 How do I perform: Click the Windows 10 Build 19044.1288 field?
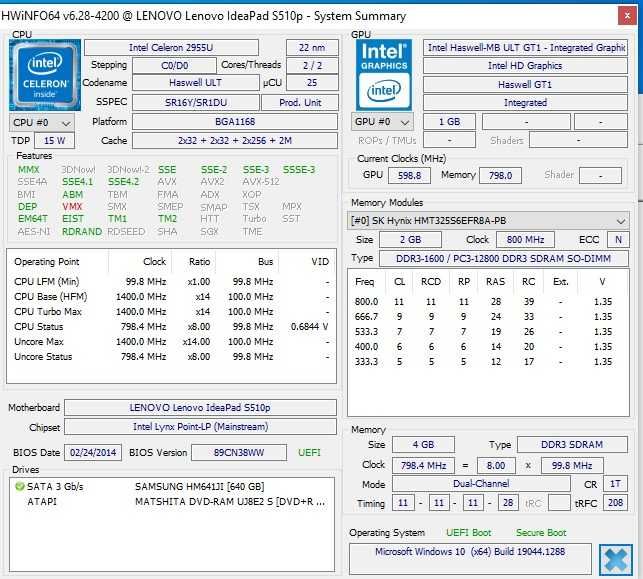point(470,559)
